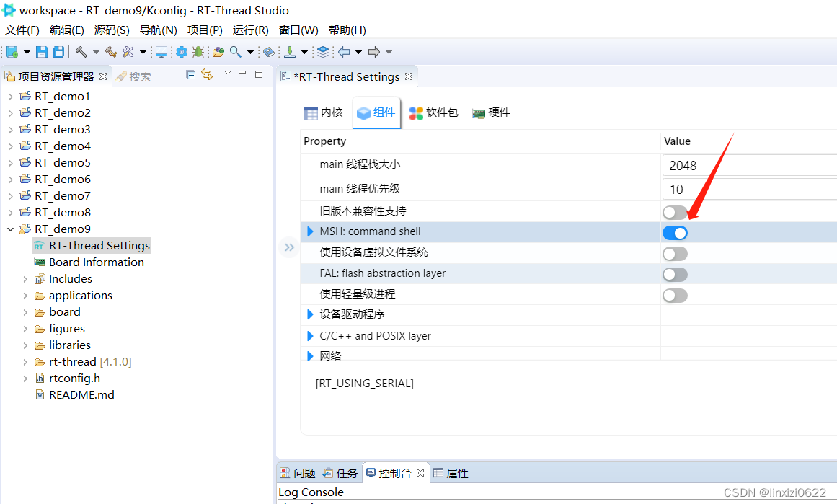Image resolution: width=837 pixels, height=504 pixels.
Task: Navigate back with the left arrow icon
Action: [x=345, y=52]
